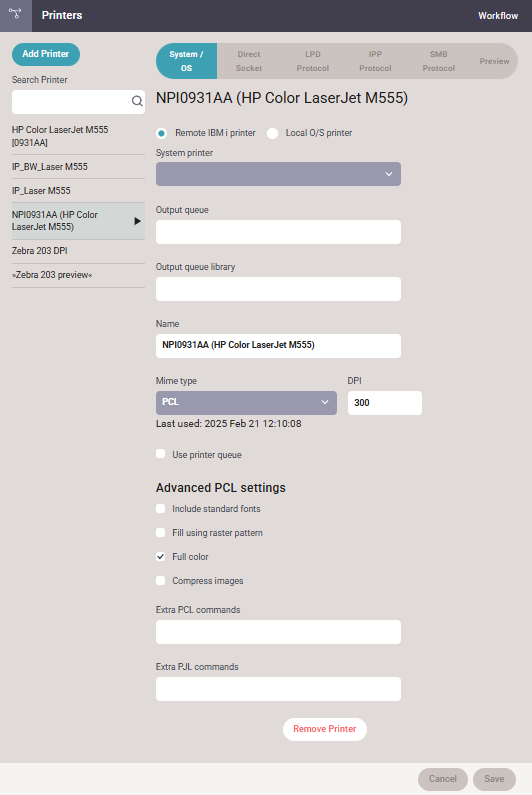Select the Local O/S printer option
Screen dimensions: 532x795
272,133
